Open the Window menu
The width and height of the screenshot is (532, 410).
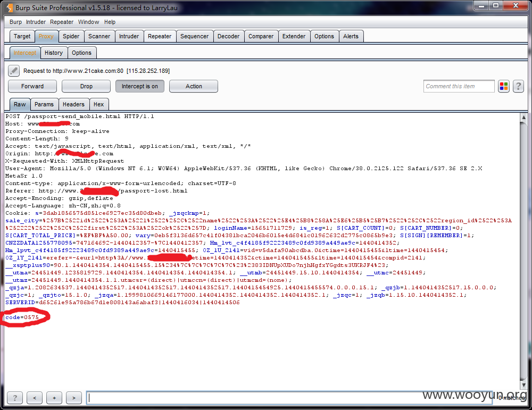(88, 22)
